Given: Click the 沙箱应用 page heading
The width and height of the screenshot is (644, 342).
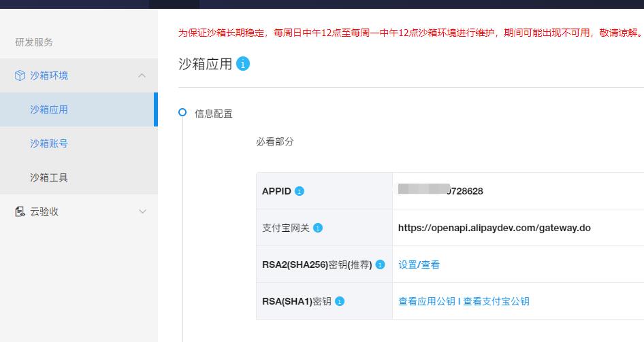Looking at the screenshot, I should click(x=206, y=64).
